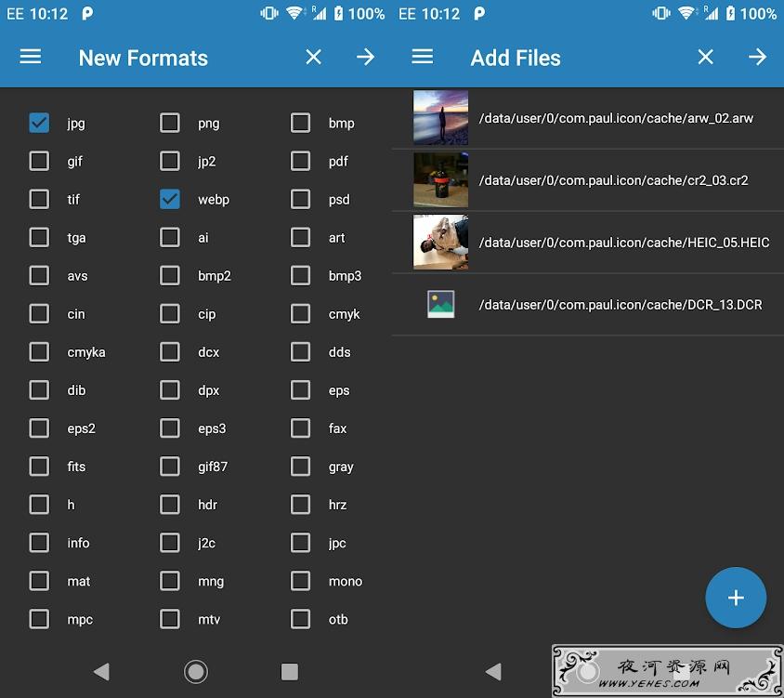This screenshot has height=698, width=784.
Task: Open hamburger menu on Add Files screen
Action: click(423, 57)
